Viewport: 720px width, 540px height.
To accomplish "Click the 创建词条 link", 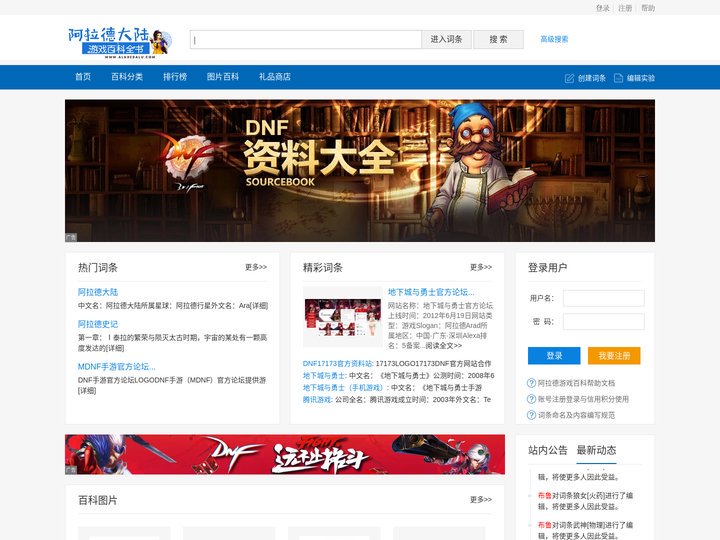I will [592, 78].
